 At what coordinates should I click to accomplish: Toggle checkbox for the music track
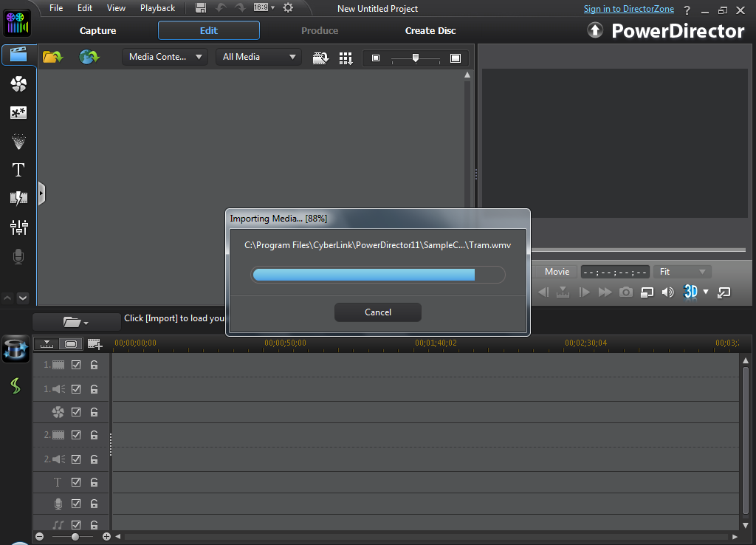click(76, 525)
